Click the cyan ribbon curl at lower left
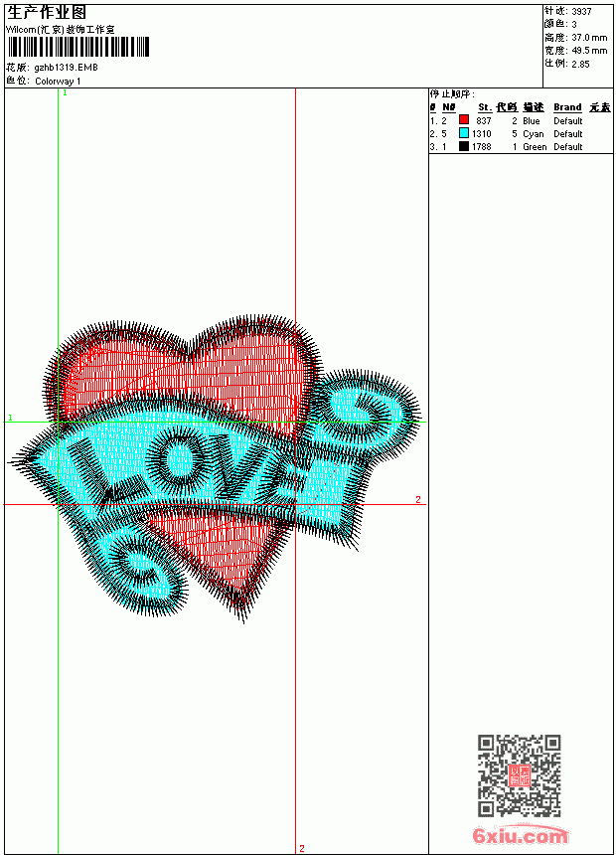Image resolution: width=616 pixels, height=855 pixels. coord(136,567)
